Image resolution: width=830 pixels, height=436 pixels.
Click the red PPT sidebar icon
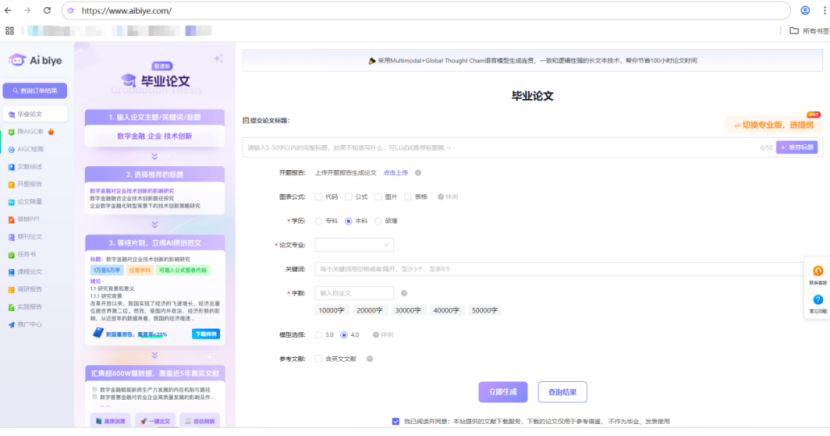(x=11, y=219)
